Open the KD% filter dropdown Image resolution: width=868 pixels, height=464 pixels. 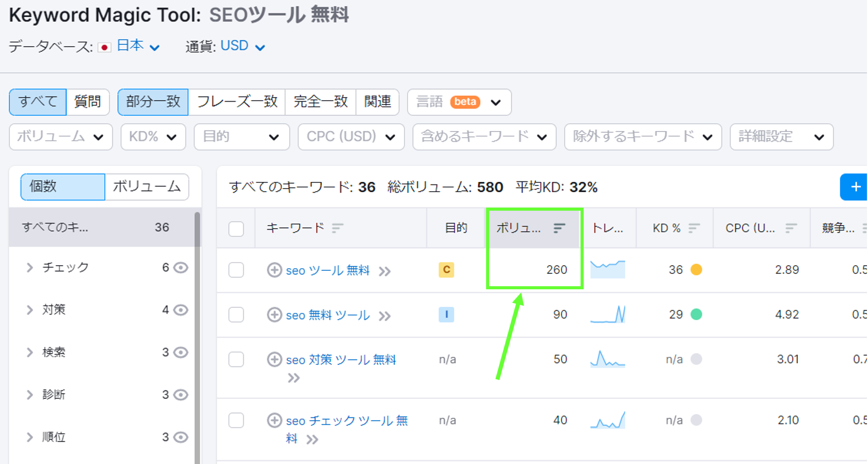[x=153, y=137]
